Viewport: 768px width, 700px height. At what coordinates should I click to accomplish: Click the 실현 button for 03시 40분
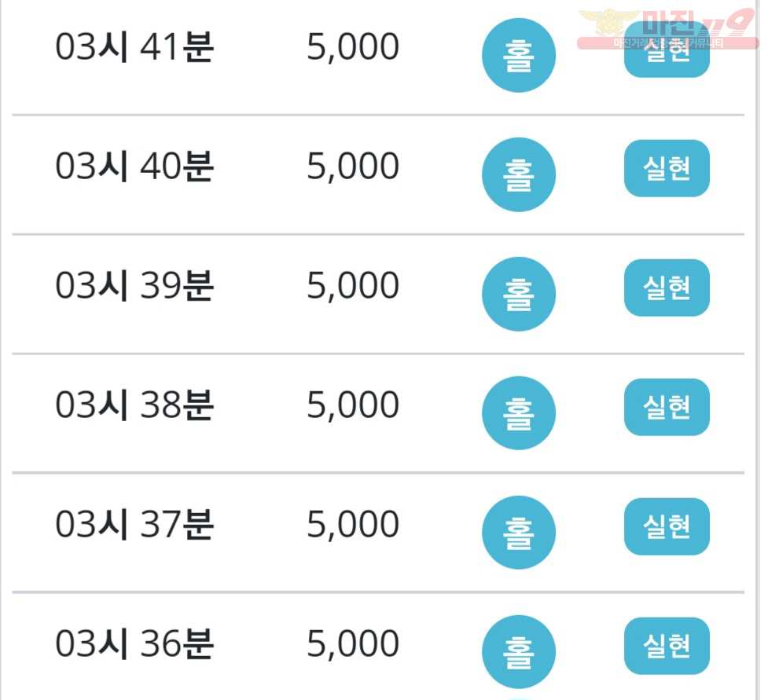667,168
